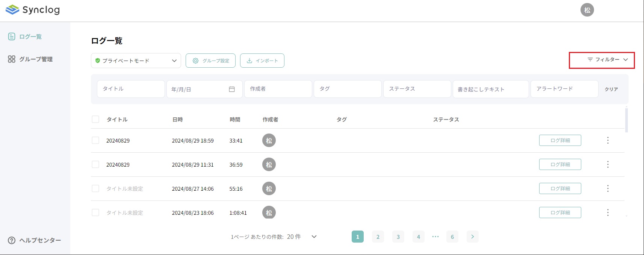Click the Synclog logo icon
The height and width of the screenshot is (255, 644).
coord(12,10)
